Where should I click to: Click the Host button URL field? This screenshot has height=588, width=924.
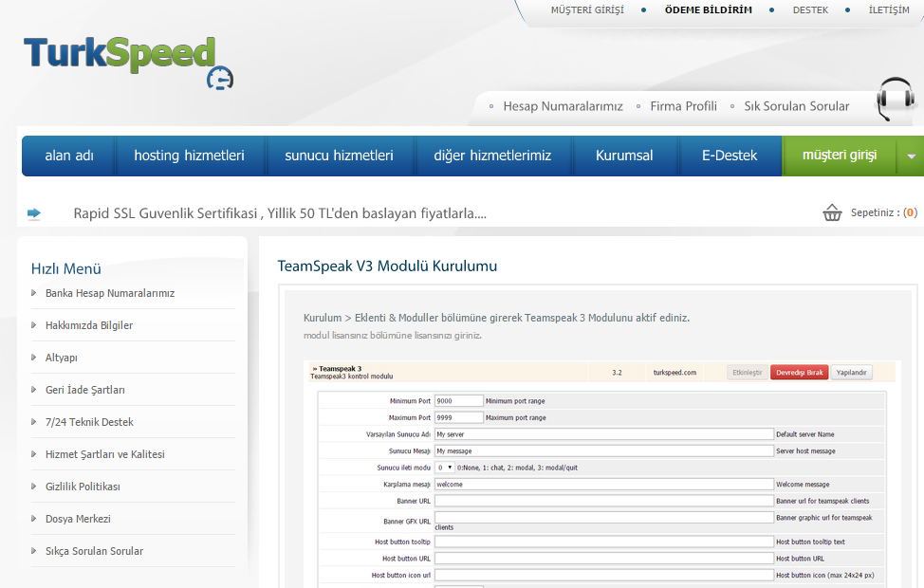pyautogui.click(x=604, y=558)
